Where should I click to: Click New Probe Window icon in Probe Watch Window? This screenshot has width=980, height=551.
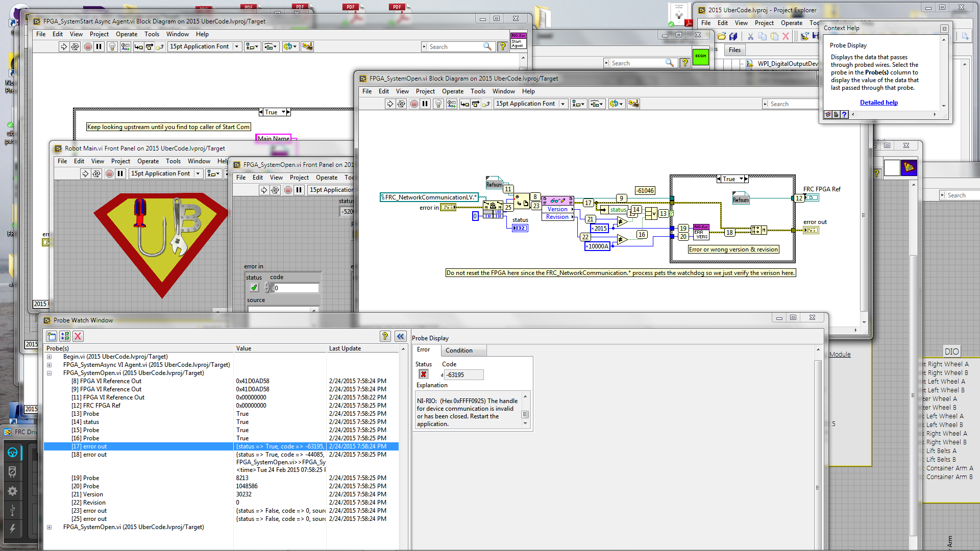(x=52, y=336)
